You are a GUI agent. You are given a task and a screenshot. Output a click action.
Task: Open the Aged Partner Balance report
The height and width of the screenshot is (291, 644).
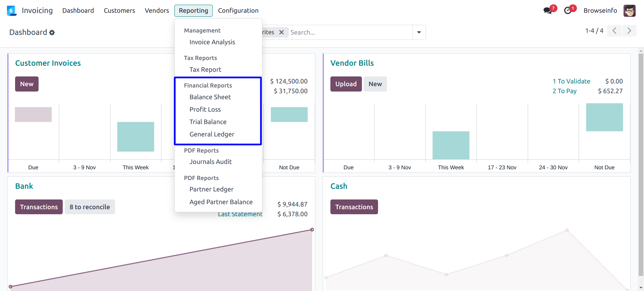(x=221, y=202)
